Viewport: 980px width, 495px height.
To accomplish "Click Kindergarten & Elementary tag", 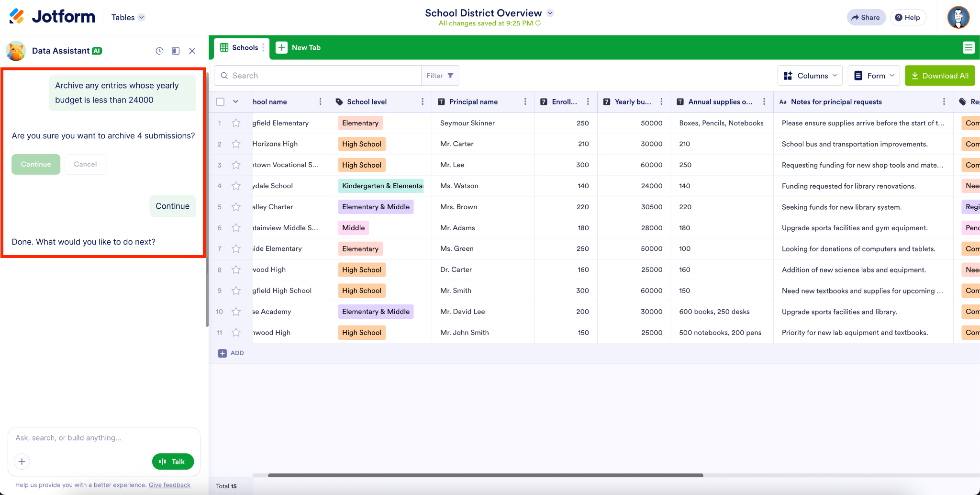I will pyautogui.click(x=381, y=186).
